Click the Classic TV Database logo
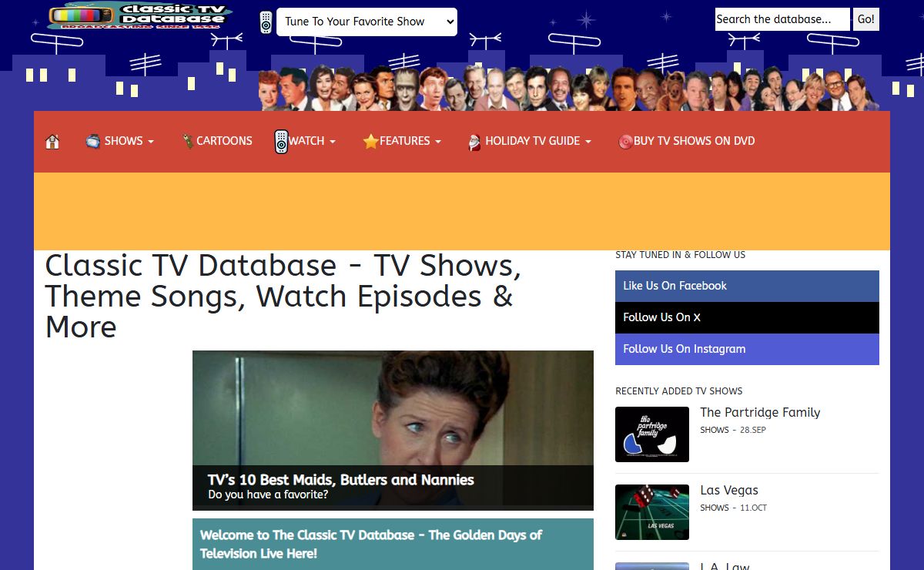Viewport: 924px width, 570px height. coord(139,16)
